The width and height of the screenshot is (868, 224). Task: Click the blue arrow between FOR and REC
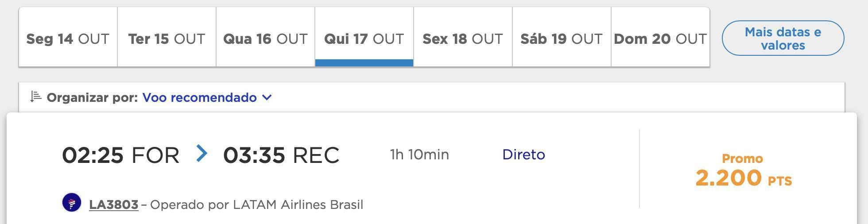tap(202, 154)
